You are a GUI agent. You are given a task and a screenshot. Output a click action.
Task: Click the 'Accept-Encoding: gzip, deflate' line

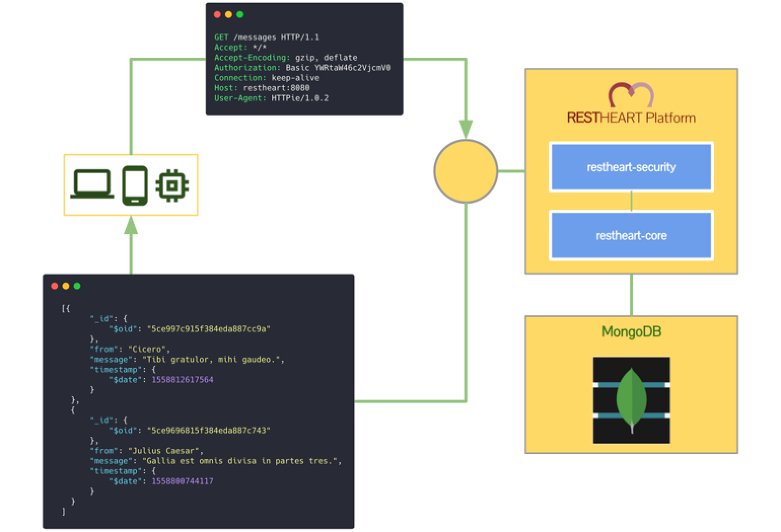(286, 57)
